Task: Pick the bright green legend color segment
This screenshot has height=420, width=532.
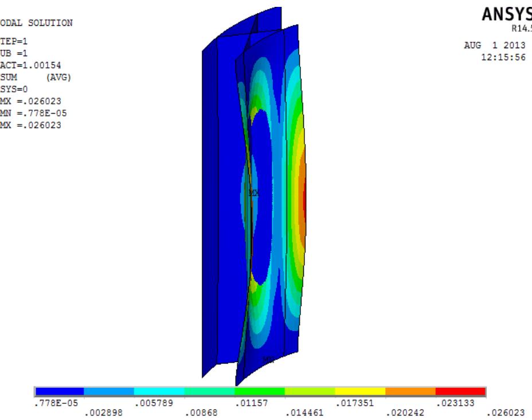Action: [260, 391]
